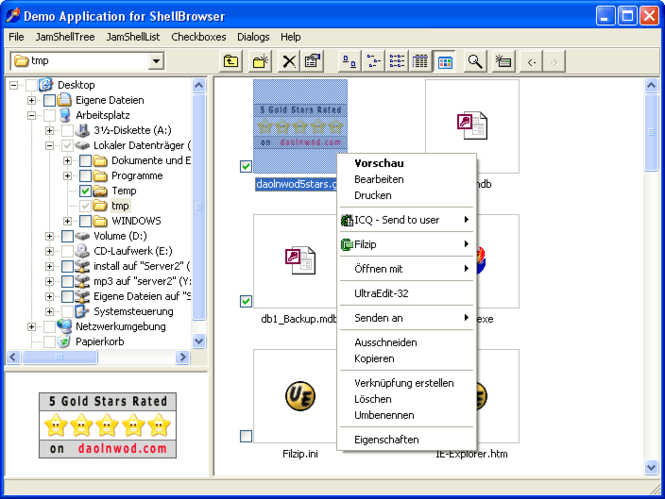Click the file list scroll down arrow
This screenshot has width=665, height=499.
click(x=651, y=467)
